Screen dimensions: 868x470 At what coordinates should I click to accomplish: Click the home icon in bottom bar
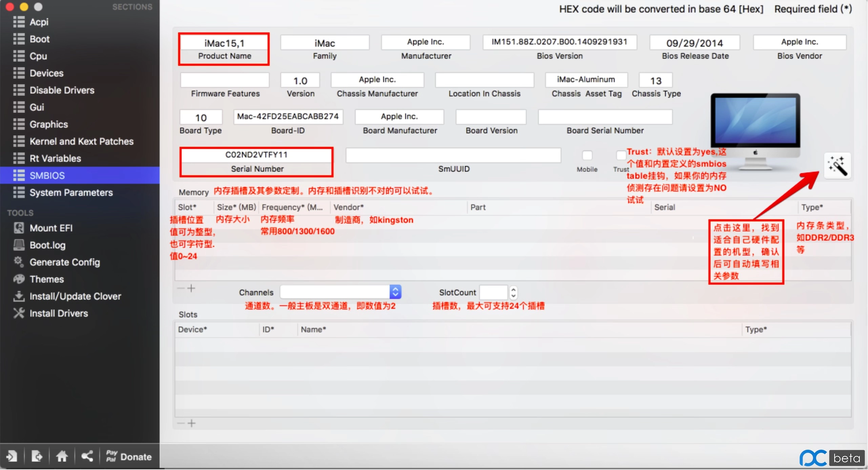coord(62,456)
